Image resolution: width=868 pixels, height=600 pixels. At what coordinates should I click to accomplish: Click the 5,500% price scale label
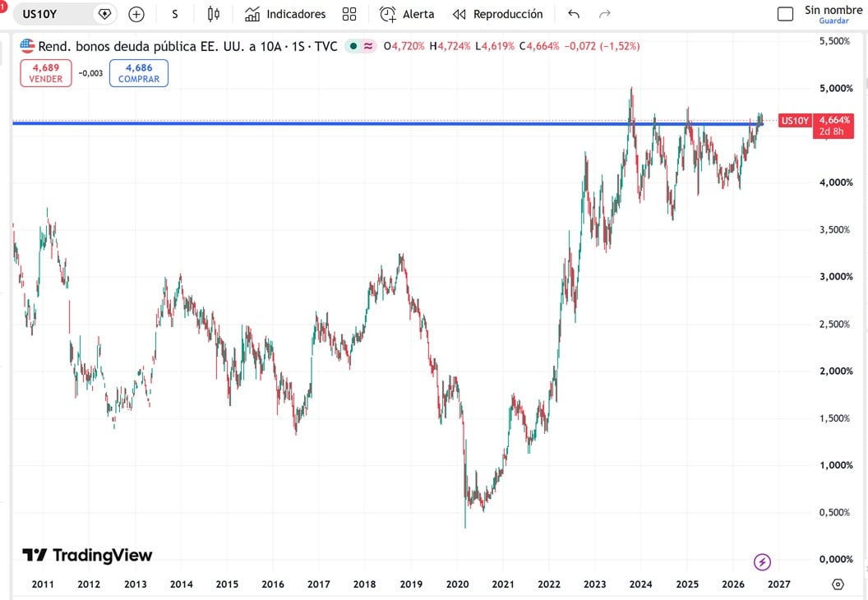(835, 41)
